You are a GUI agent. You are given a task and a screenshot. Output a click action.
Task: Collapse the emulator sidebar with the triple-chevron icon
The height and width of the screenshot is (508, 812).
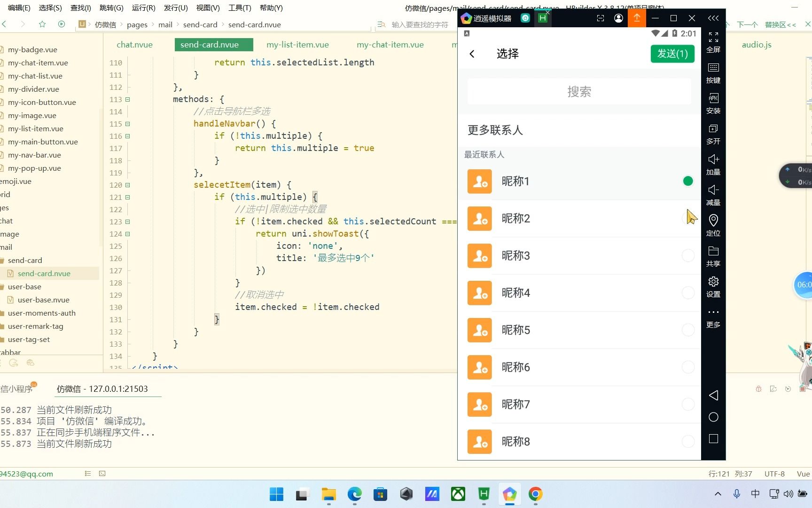coord(713,18)
